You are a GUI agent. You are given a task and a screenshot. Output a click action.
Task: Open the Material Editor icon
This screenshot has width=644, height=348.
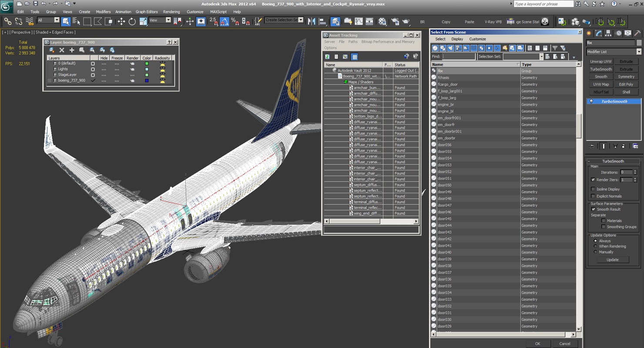pos(382,21)
